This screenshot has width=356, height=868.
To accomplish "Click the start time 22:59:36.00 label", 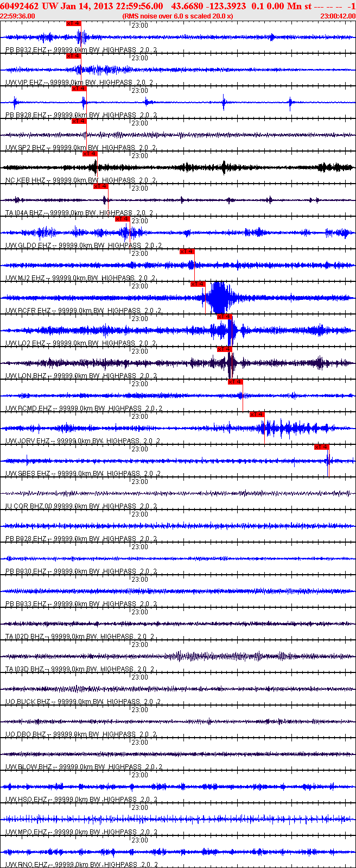I will pos(17,16).
